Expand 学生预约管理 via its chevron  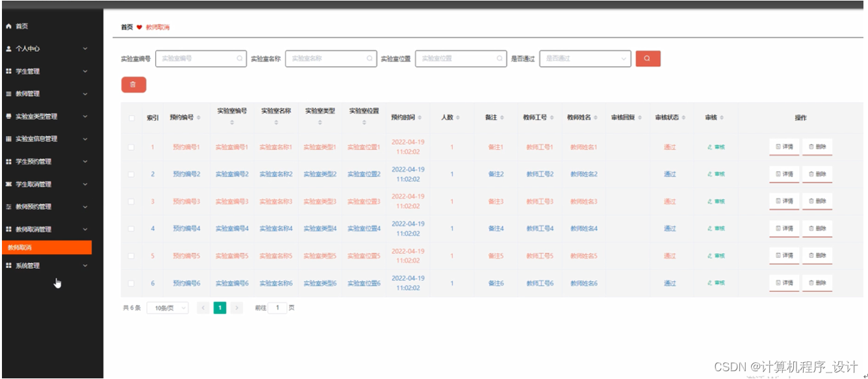point(85,162)
